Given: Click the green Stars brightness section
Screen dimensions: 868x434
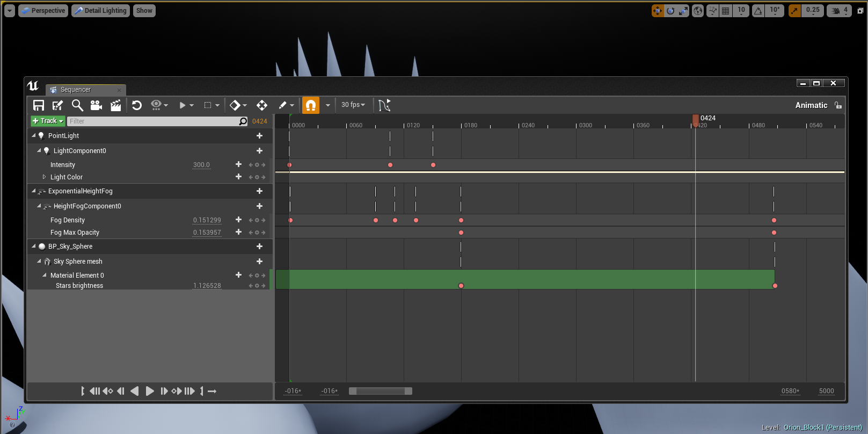Looking at the screenshot, I should point(525,279).
